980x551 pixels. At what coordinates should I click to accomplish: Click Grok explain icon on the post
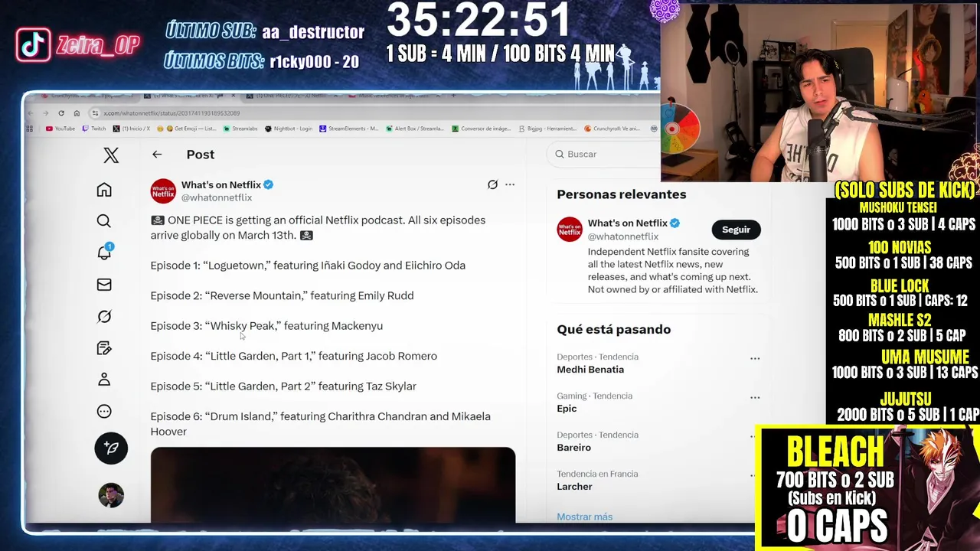492,184
